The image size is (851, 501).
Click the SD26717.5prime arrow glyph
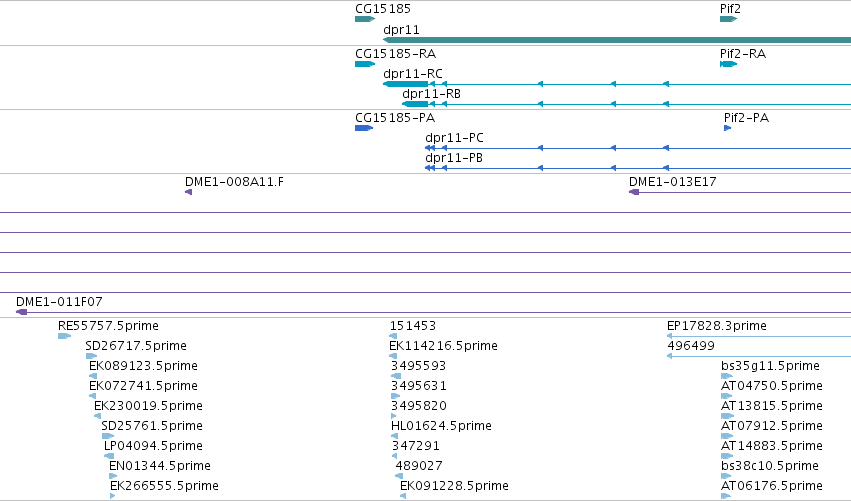point(92,356)
